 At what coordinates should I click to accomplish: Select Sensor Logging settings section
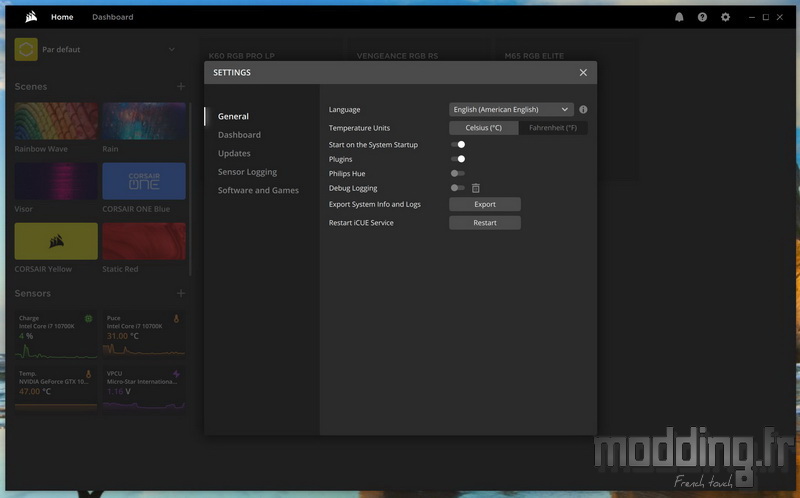click(x=247, y=172)
